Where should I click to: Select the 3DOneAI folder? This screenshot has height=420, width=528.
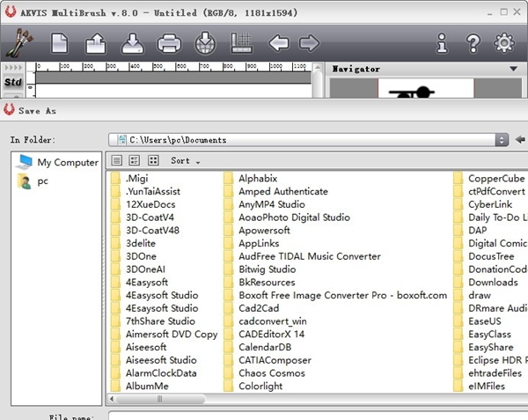point(138,269)
